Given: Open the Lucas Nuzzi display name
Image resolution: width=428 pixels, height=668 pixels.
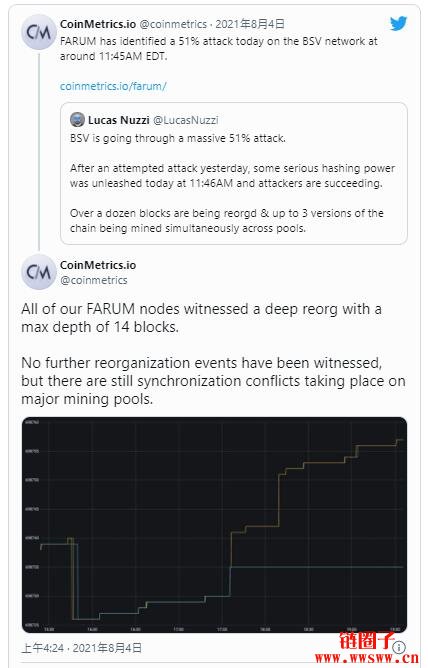Looking at the screenshot, I should coord(118,120).
